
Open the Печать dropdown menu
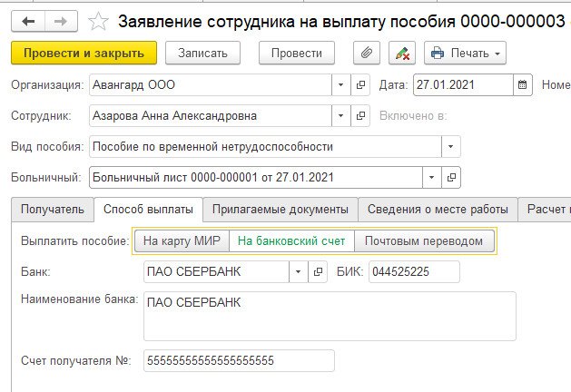pyautogui.click(x=465, y=54)
